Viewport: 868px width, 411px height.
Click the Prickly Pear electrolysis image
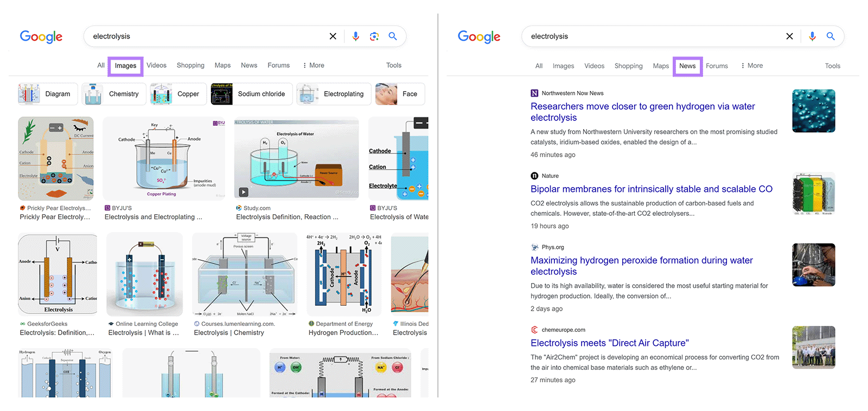(x=56, y=159)
